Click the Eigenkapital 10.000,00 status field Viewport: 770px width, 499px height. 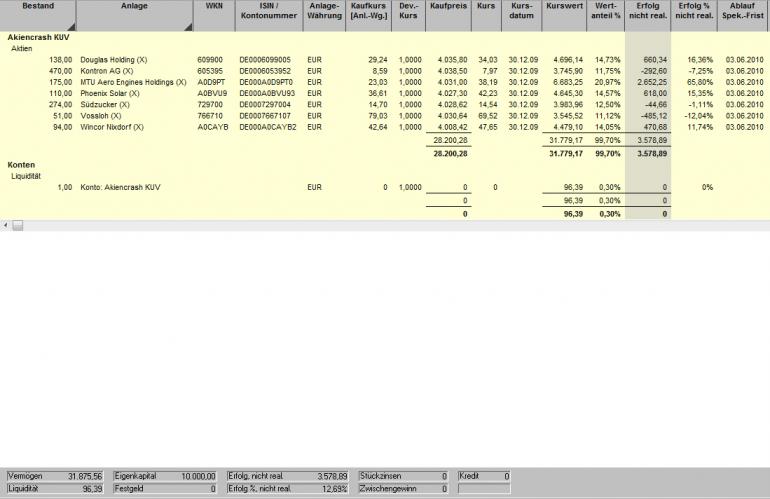click(165, 476)
